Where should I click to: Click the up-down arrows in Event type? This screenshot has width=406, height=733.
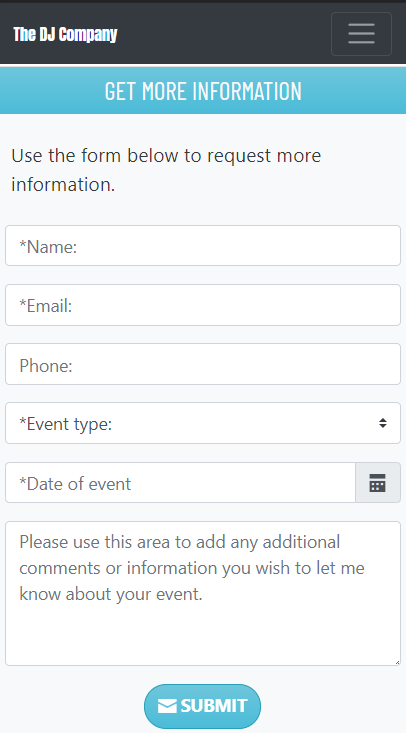pyautogui.click(x=383, y=423)
